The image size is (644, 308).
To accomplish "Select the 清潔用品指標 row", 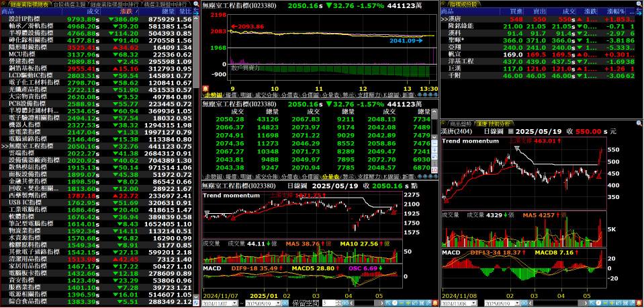I will pyautogui.click(x=97, y=259).
